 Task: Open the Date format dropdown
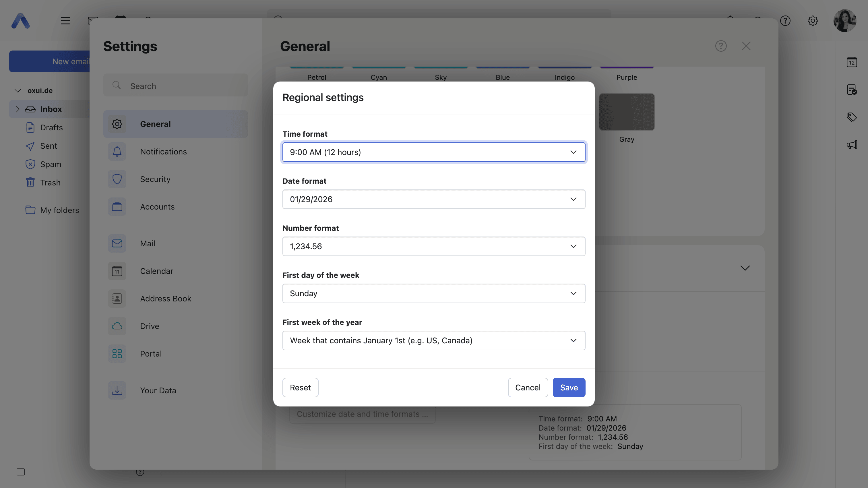coord(434,199)
